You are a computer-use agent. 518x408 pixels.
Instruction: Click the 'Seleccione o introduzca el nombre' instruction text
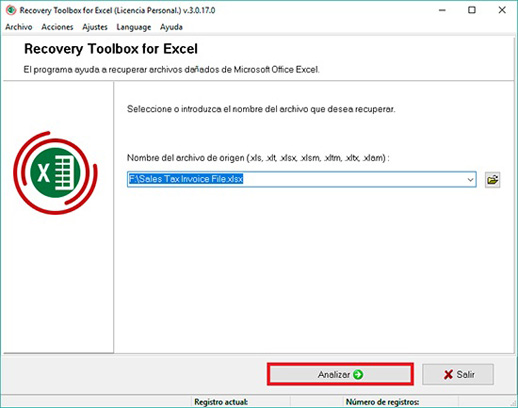click(x=261, y=109)
